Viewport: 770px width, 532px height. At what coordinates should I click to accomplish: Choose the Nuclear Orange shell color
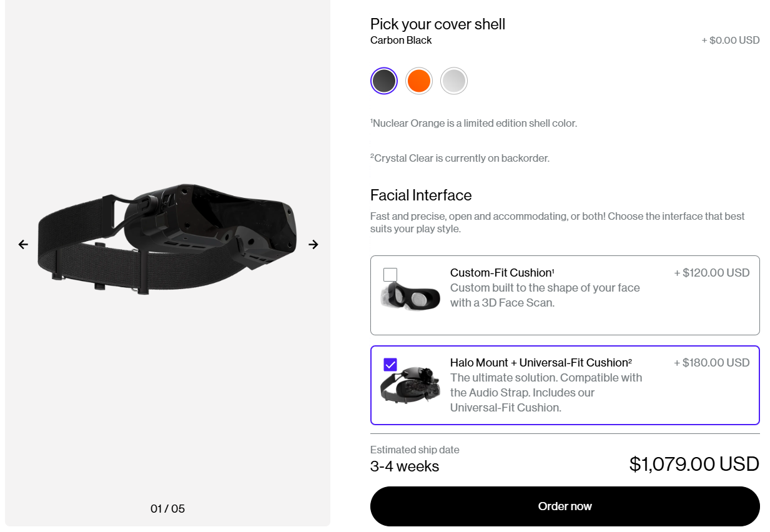pos(419,81)
